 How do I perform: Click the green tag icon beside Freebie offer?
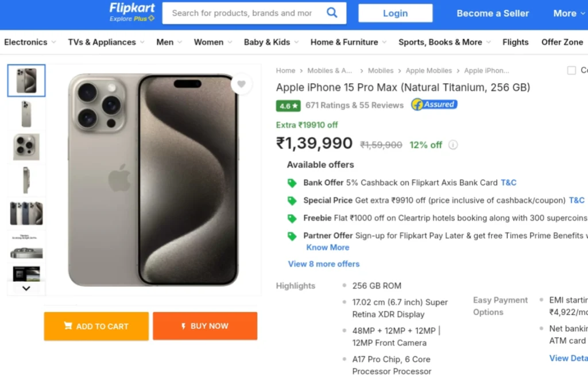pyautogui.click(x=292, y=218)
